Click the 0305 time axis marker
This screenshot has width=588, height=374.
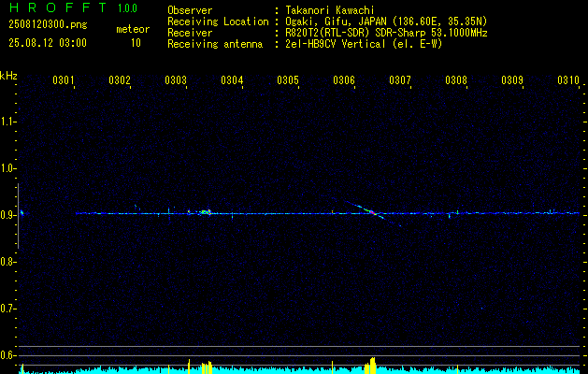[288, 79]
